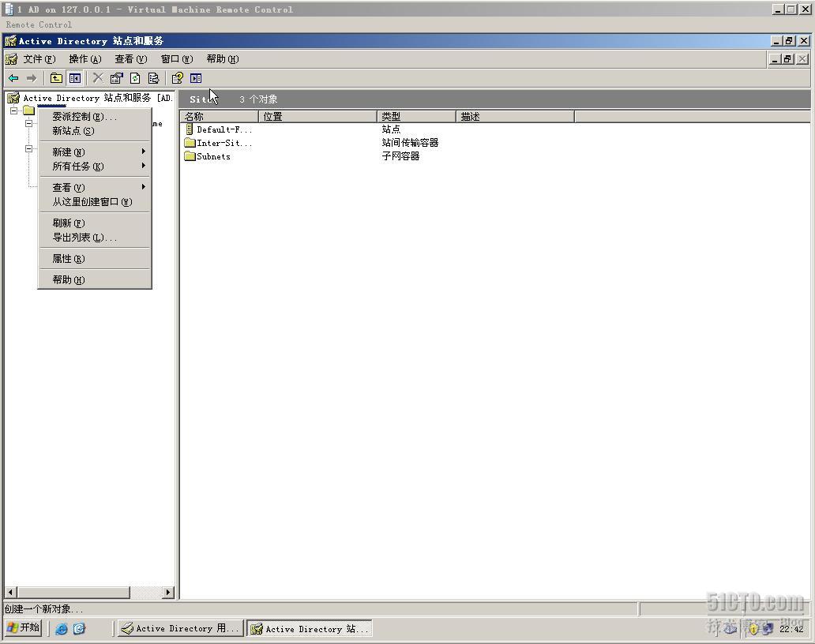
Task: Choose 导出列表(L)... from context menu
Action: point(95,238)
